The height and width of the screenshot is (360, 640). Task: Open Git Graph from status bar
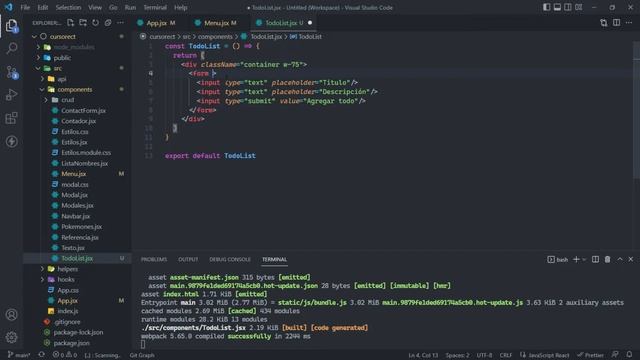point(142,355)
